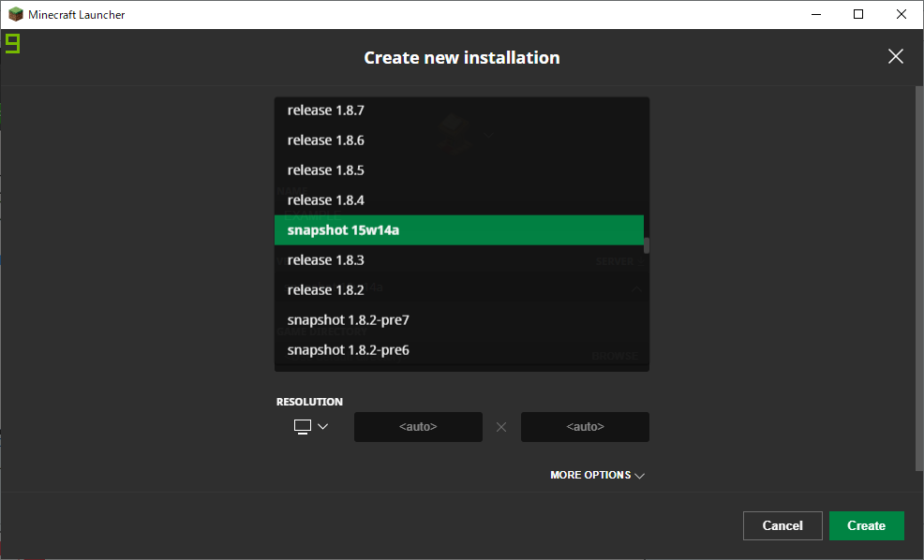The width and height of the screenshot is (924, 560).
Task: Select release 1.8.7 from version list
Action: click(x=459, y=111)
